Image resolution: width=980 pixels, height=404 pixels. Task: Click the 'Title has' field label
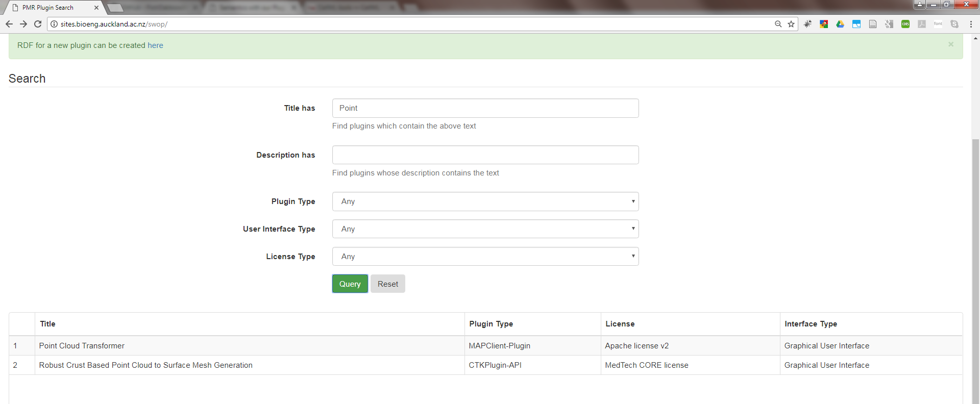point(300,108)
